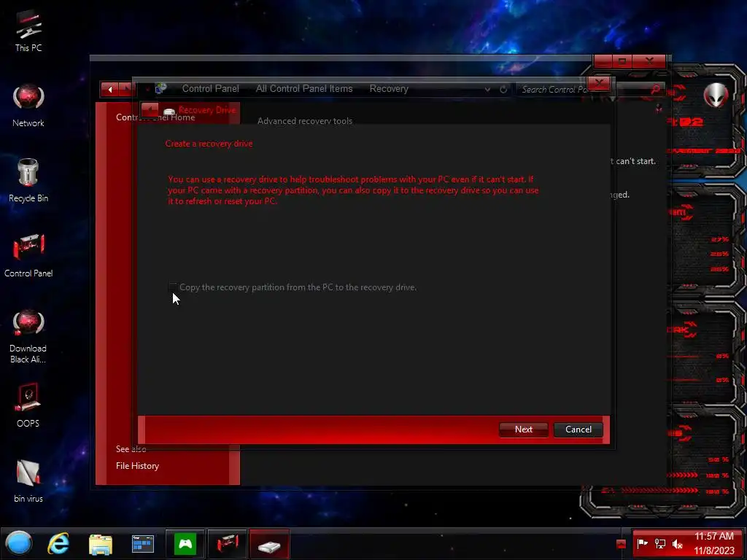Click the Next button in wizard
The width and height of the screenshot is (747, 560).
[524, 429]
